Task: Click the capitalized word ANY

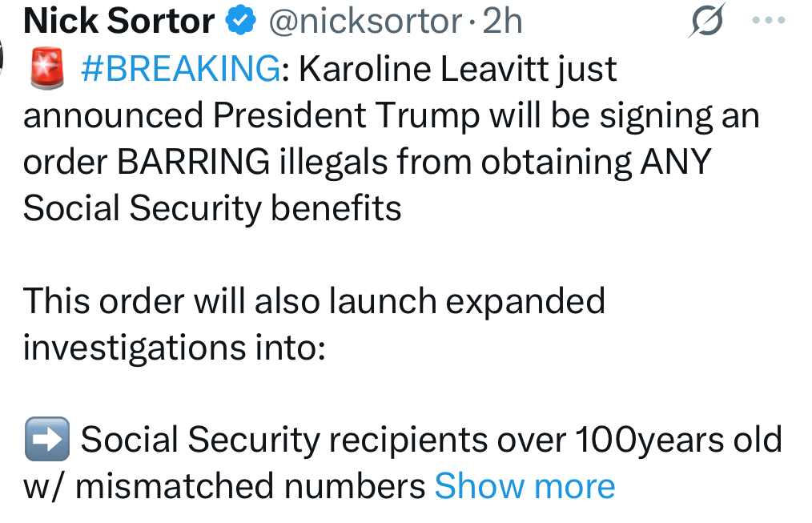Action: coord(675,163)
